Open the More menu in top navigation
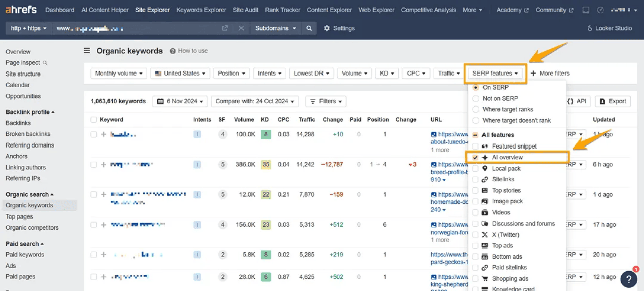Viewport: 644px width, 291px height. (x=472, y=10)
